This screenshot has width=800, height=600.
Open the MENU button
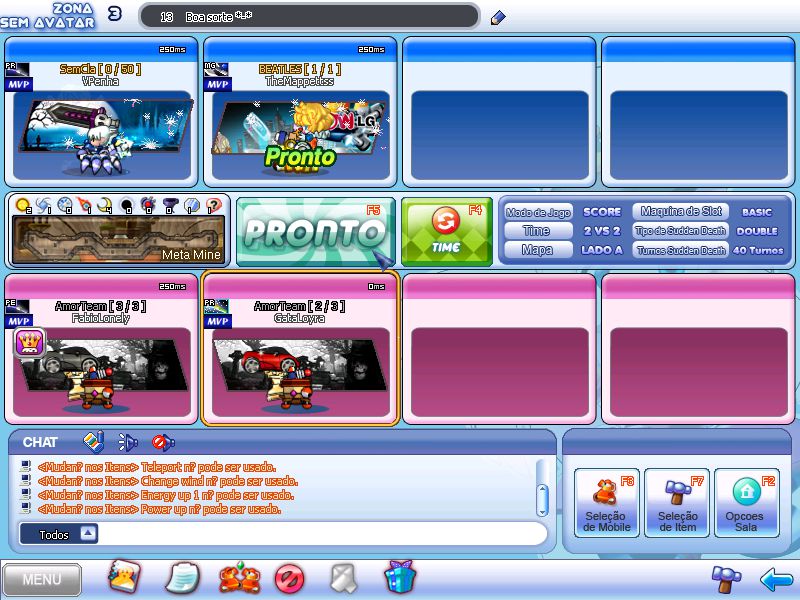pyautogui.click(x=41, y=579)
